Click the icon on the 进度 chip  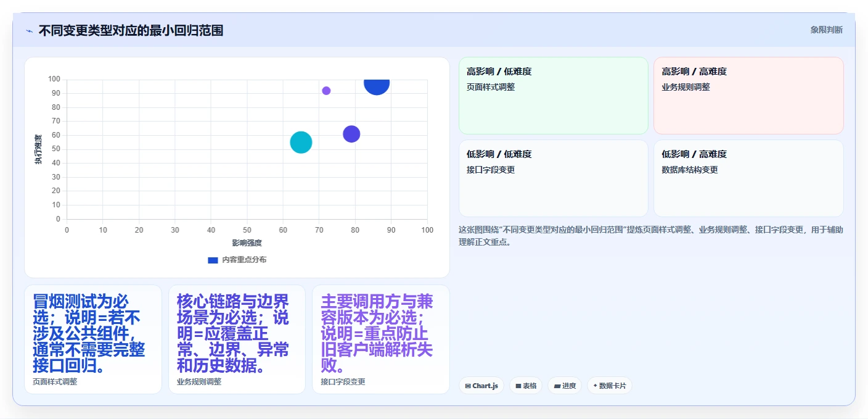pos(557,386)
